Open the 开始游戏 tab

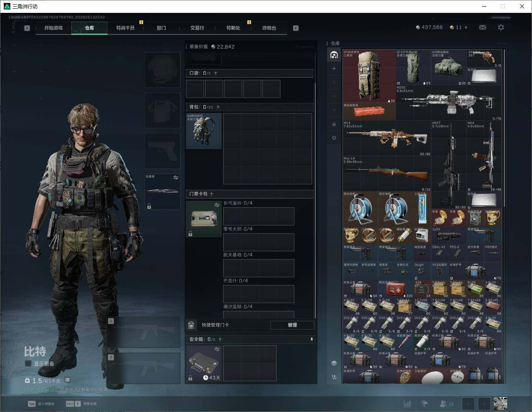[54, 28]
